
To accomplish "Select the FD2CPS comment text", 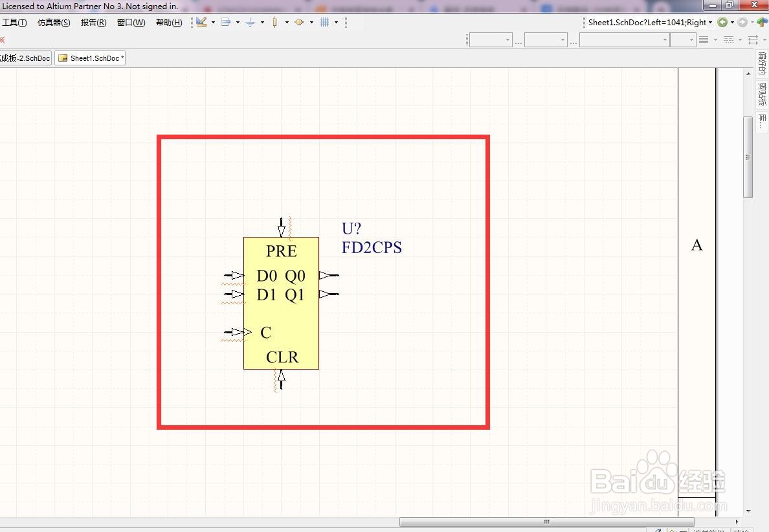I will pyautogui.click(x=372, y=247).
